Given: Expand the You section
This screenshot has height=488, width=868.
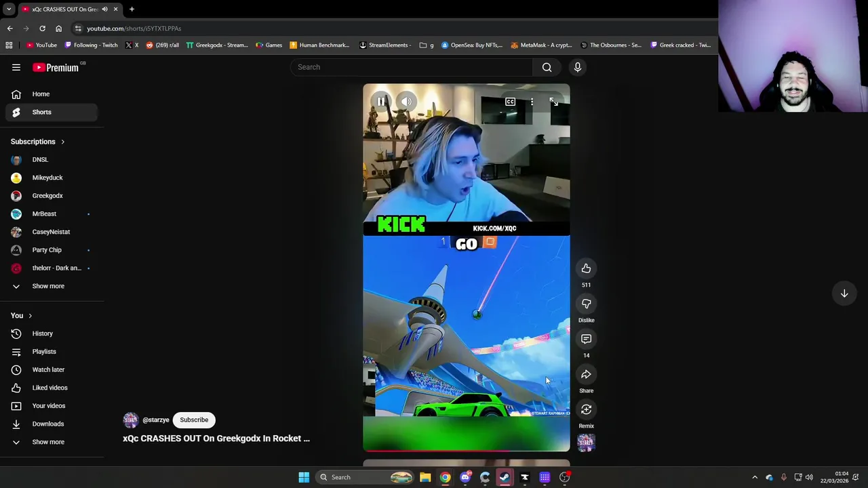Looking at the screenshot, I should tap(22, 316).
